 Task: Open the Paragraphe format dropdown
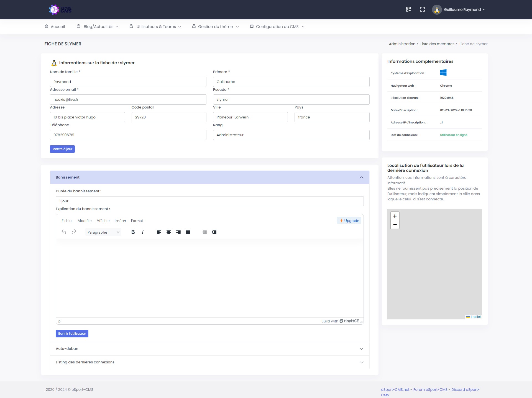coord(103,232)
